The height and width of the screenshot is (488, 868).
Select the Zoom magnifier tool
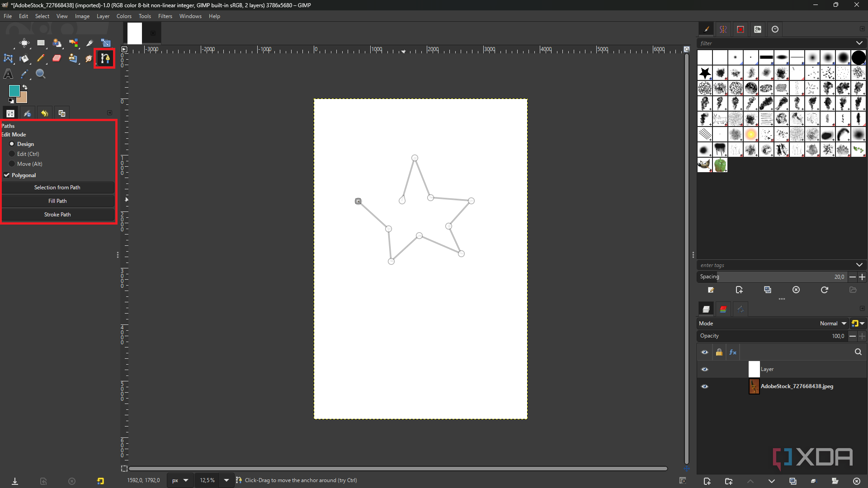[x=41, y=74]
